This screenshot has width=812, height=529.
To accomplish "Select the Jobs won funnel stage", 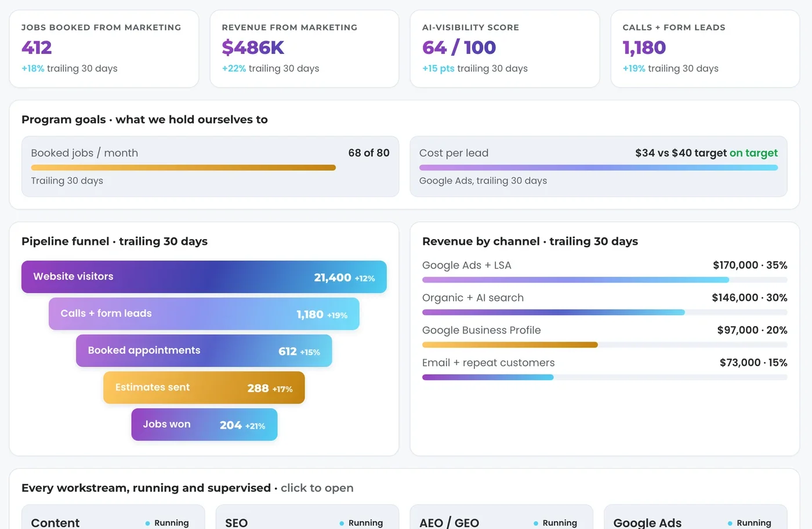I will click(x=204, y=425).
